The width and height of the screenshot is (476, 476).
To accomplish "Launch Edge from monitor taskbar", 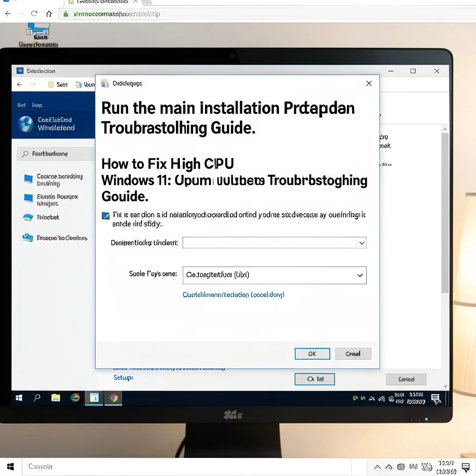I will pyautogui.click(x=75, y=398).
